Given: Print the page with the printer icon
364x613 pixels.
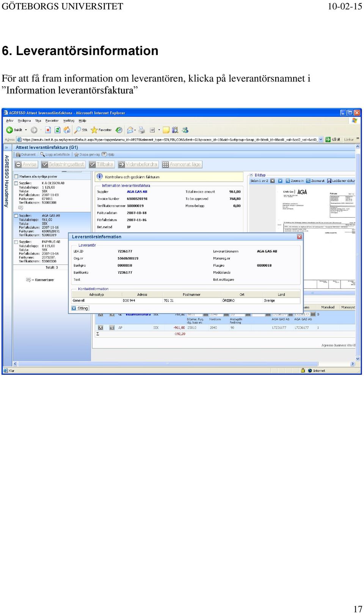Looking at the screenshot, I should (x=142, y=130).
